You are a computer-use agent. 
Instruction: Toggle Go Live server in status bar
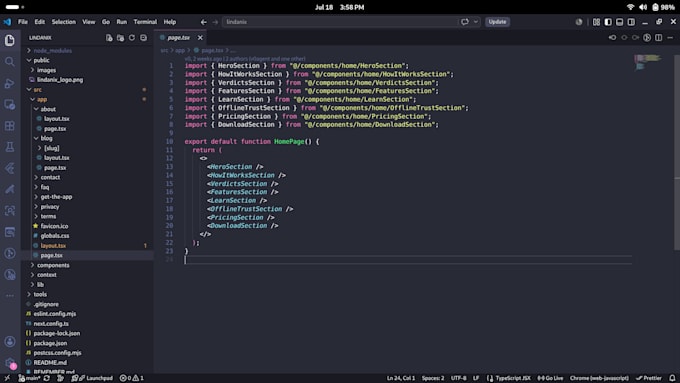click(550, 378)
